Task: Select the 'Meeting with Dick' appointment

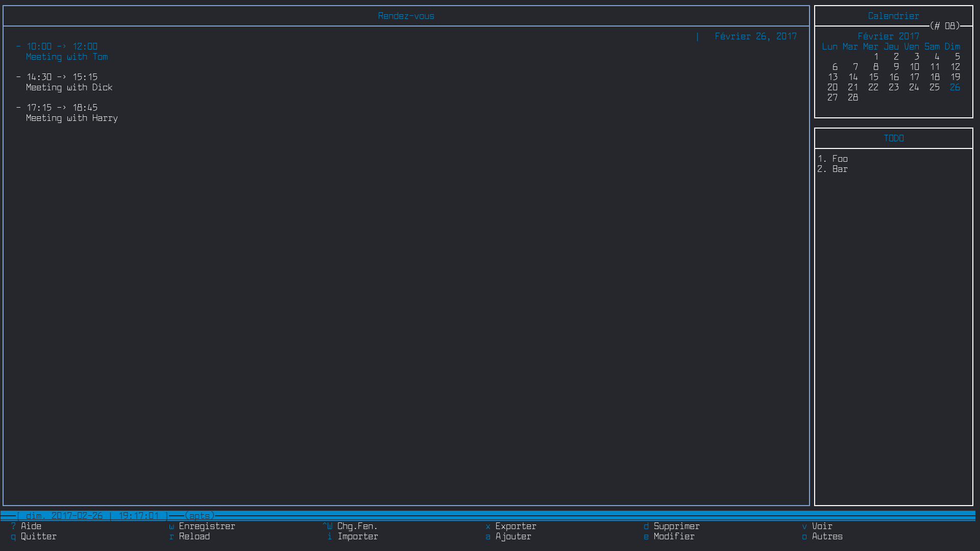Action: 69,87
